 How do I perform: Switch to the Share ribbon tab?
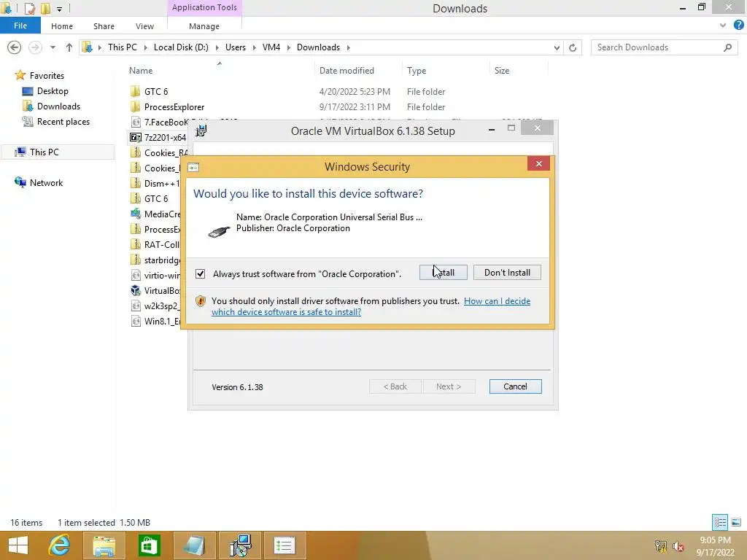(x=104, y=26)
